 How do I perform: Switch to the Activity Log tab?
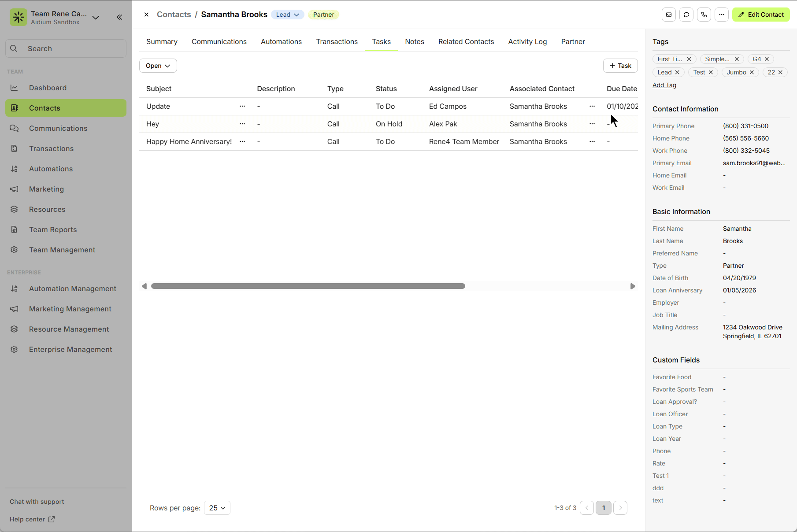(527, 41)
